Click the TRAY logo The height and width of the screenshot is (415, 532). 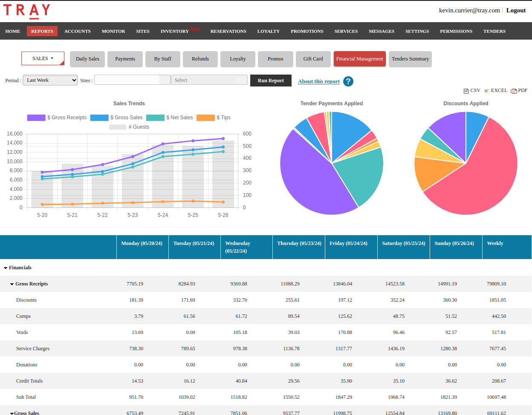[x=27, y=11]
